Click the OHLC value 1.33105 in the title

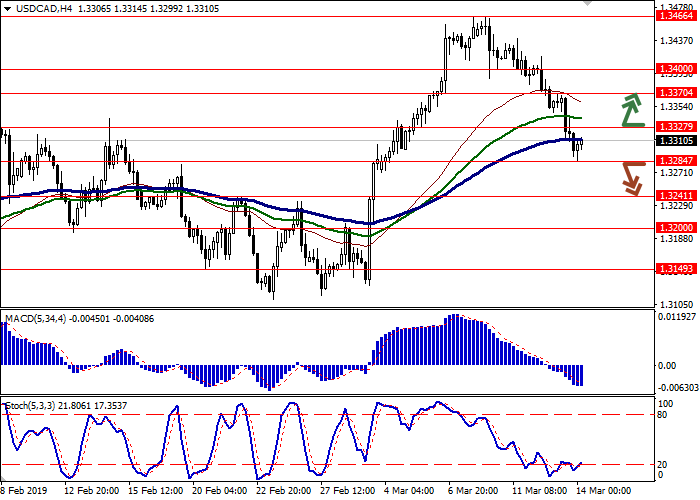[x=201, y=9]
